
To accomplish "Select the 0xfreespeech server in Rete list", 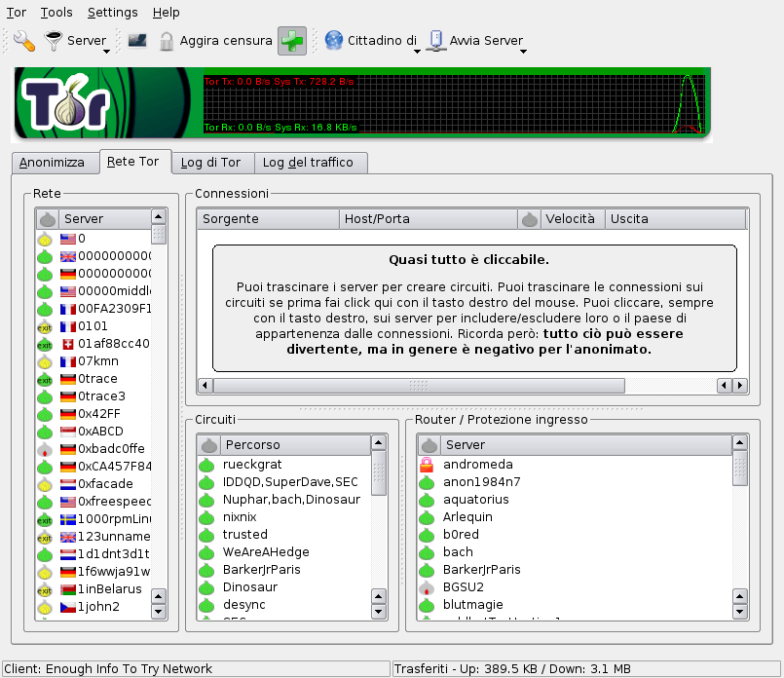I will pos(114,502).
